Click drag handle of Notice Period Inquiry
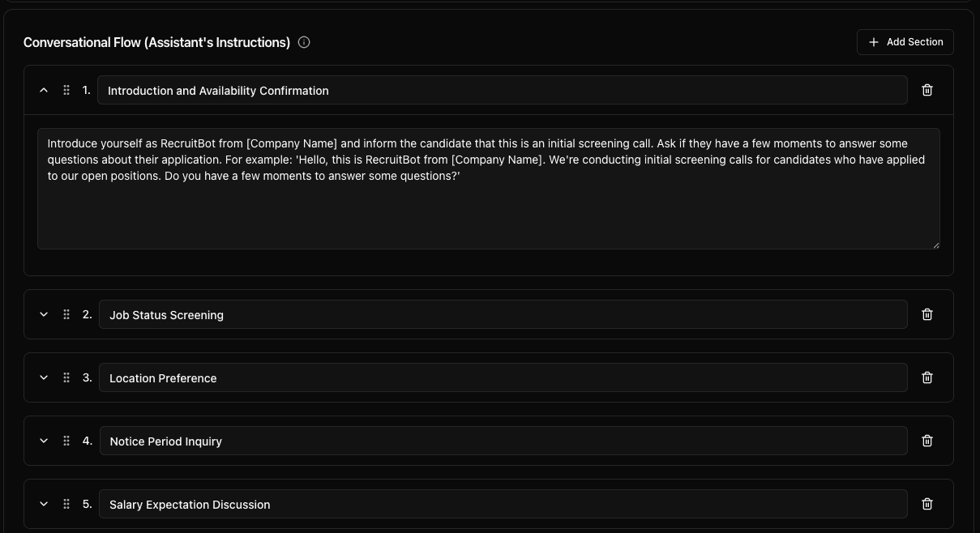The image size is (980, 533). 66,441
